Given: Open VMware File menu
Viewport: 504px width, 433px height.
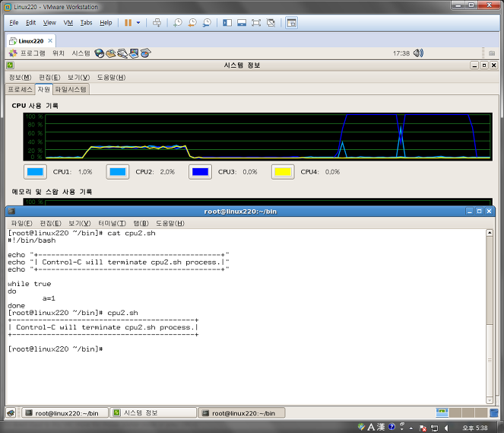Looking at the screenshot, I should click(14, 23).
